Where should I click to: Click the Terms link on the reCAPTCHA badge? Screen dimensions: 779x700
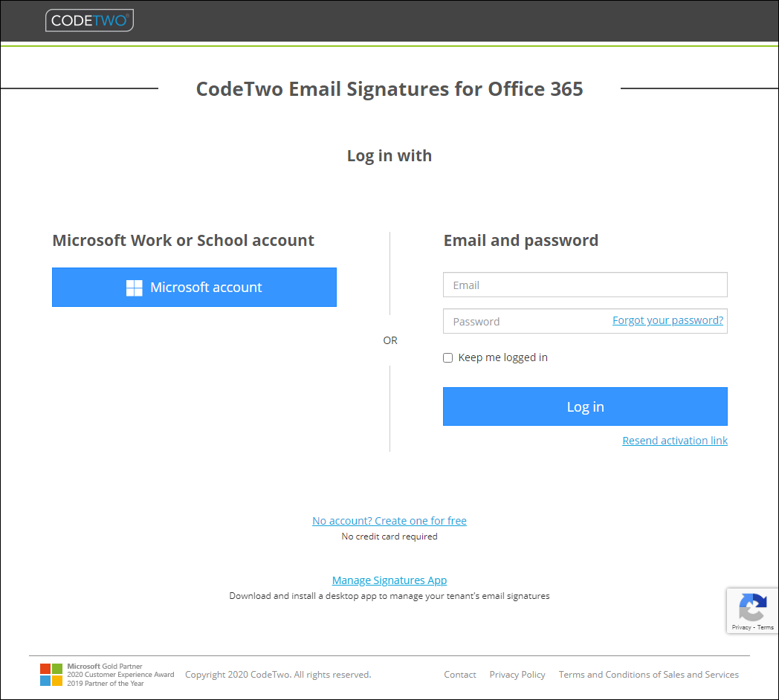click(x=766, y=626)
